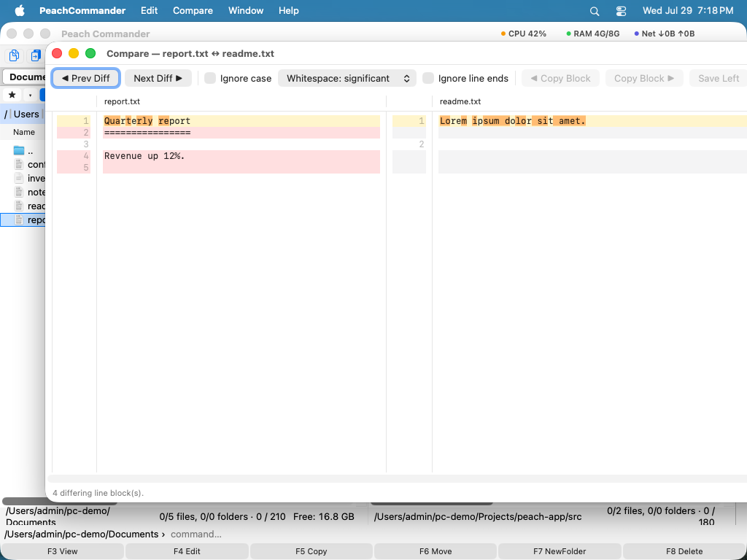This screenshot has height=560, width=747.
Task: Open the Help menu
Action: [x=289, y=10]
